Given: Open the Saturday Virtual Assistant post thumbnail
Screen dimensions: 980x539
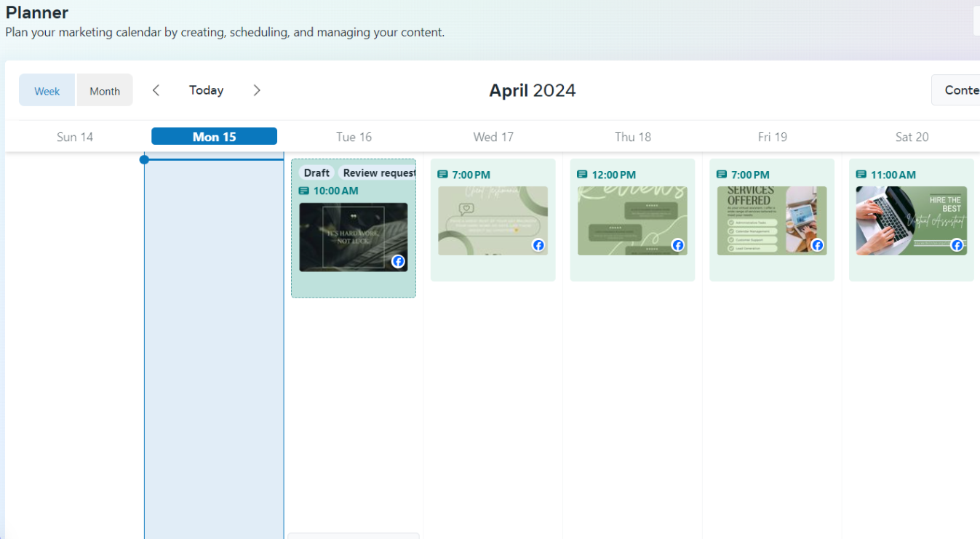Looking at the screenshot, I should [912, 221].
